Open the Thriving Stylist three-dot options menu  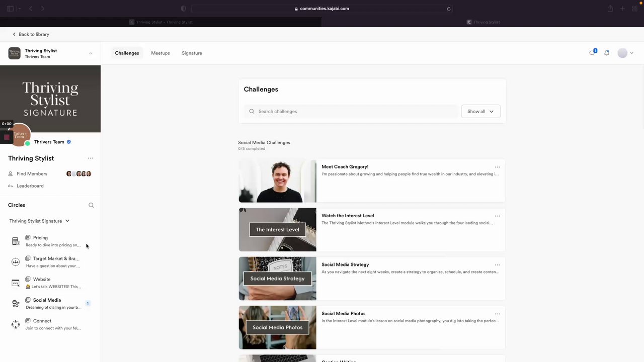(x=91, y=158)
